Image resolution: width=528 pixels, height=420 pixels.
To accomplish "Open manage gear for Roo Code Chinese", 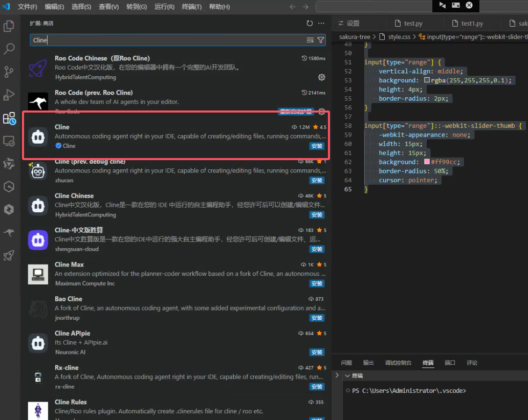I will click(x=322, y=77).
